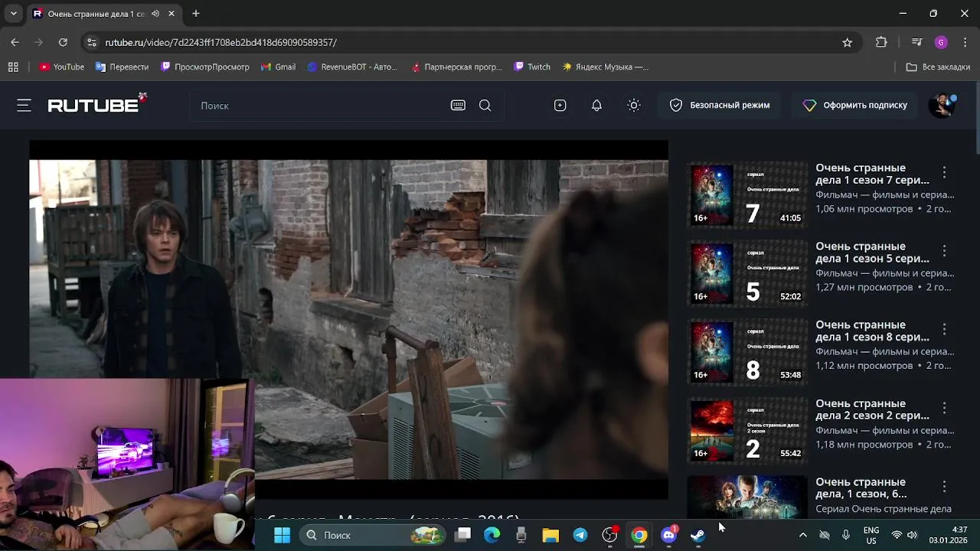Open the on-screen keyboard in search
980x551 pixels.
tap(458, 106)
